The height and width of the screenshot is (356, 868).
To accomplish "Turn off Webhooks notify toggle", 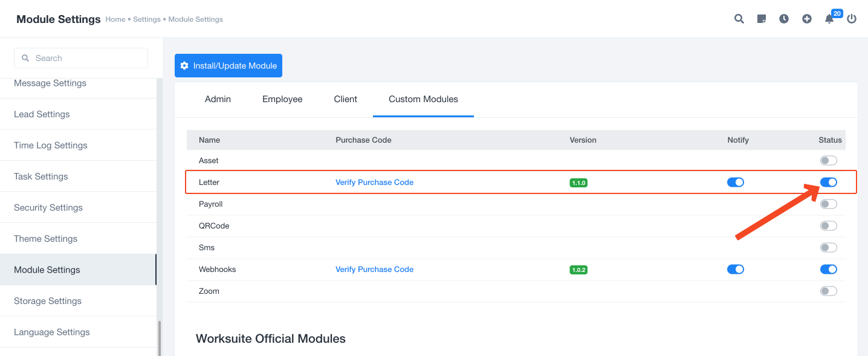I will coord(736,269).
